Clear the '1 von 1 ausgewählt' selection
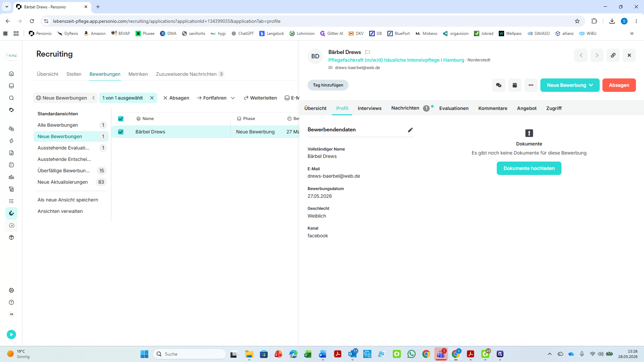Screen dimensions: 644x362 [x=152, y=98]
